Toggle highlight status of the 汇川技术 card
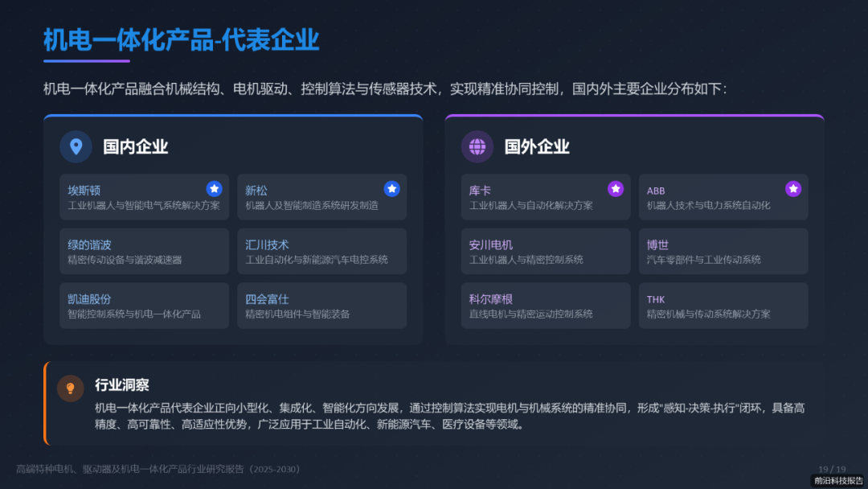 [x=321, y=251]
